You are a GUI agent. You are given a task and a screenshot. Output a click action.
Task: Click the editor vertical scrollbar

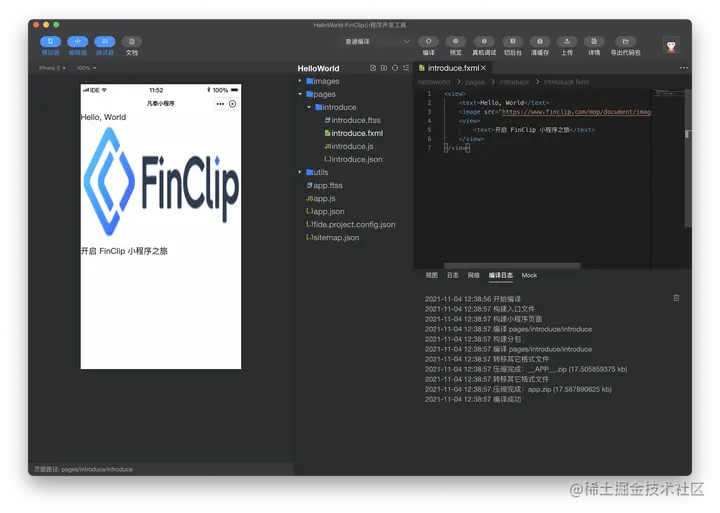(688, 156)
